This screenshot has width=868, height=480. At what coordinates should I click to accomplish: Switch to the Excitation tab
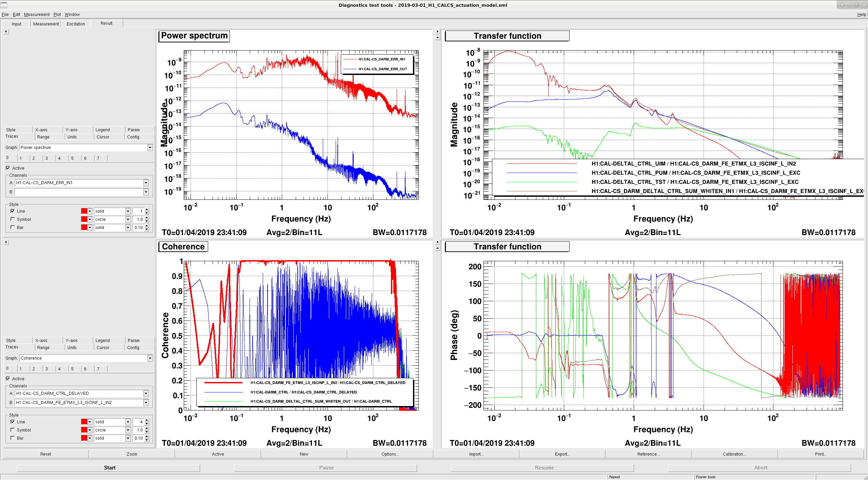[x=76, y=24]
